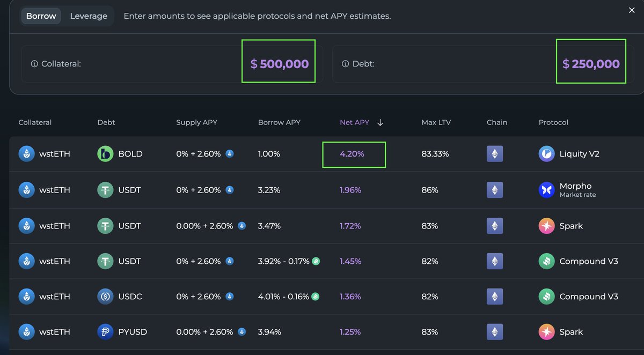The width and height of the screenshot is (644, 355).
Task: Open the Liquity V2 protocol name
Action: (579, 154)
